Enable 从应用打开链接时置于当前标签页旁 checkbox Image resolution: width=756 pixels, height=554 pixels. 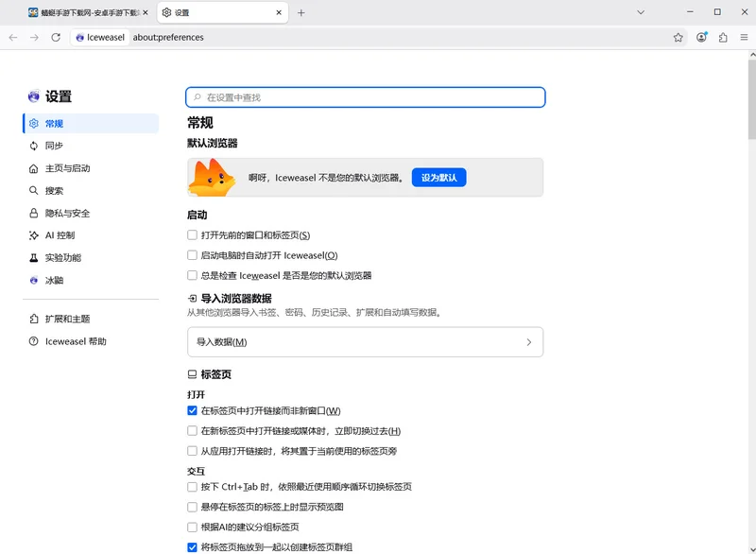tap(192, 451)
